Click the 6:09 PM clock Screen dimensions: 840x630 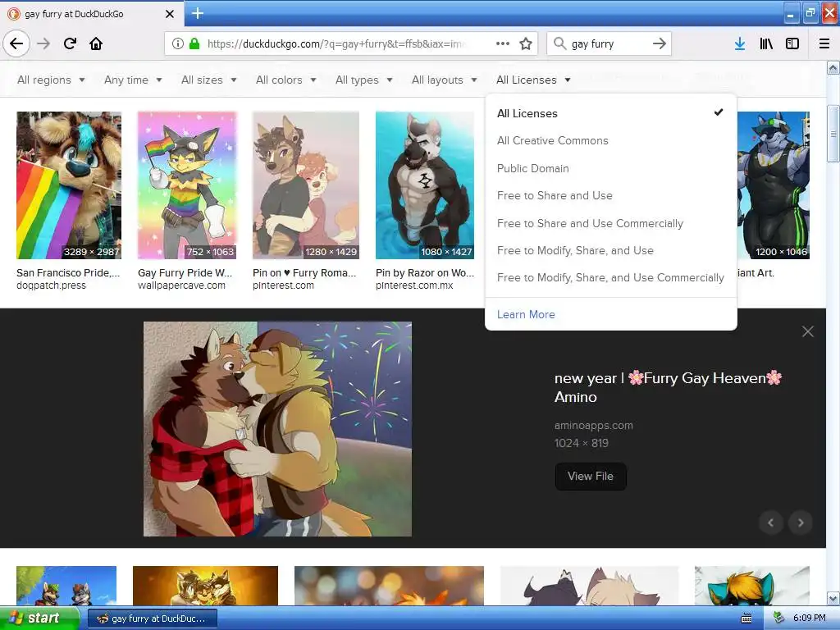click(809, 619)
